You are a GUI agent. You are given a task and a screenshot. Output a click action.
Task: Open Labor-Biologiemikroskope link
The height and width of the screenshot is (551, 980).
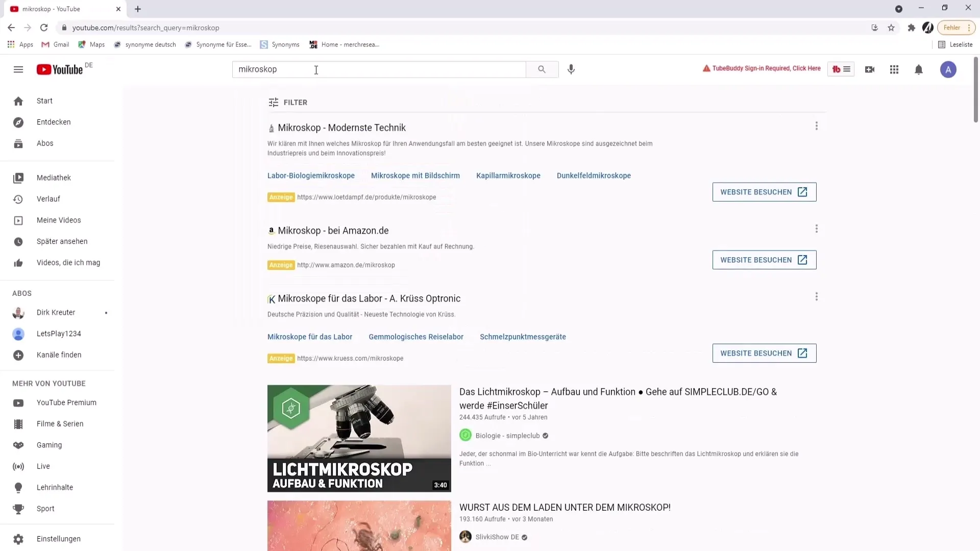pos(311,176)
